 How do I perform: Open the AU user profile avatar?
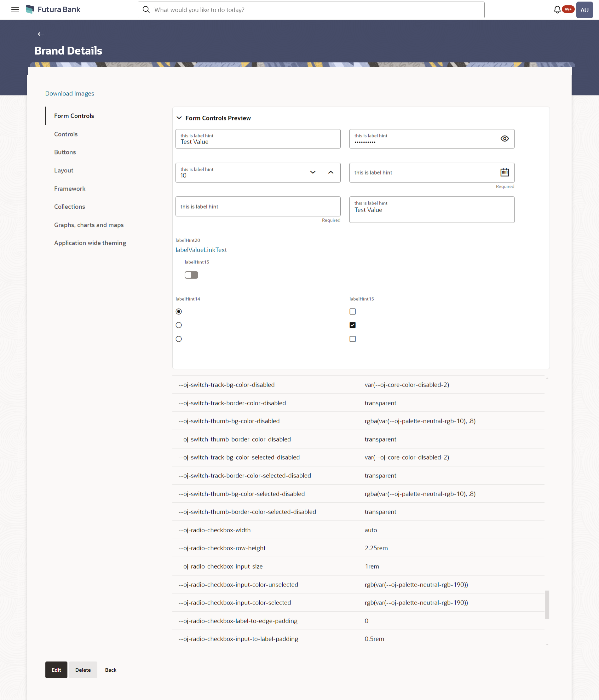pos(584,10)
